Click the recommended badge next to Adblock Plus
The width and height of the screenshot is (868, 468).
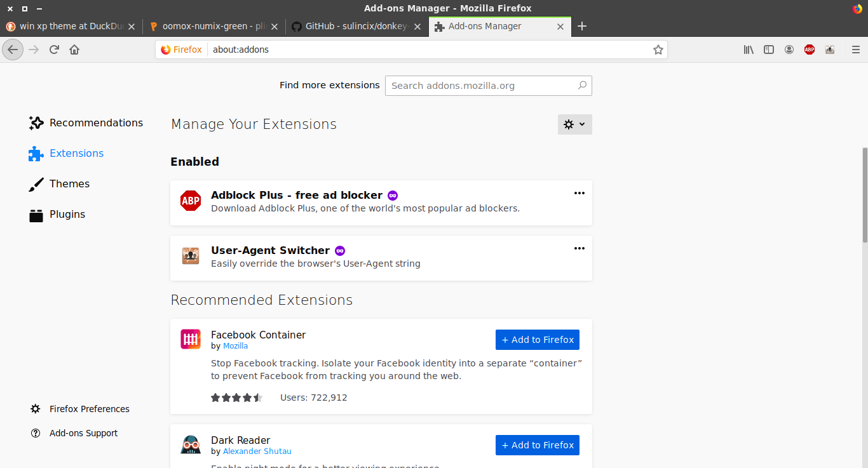pyautogui.click(x=393, y=196)
